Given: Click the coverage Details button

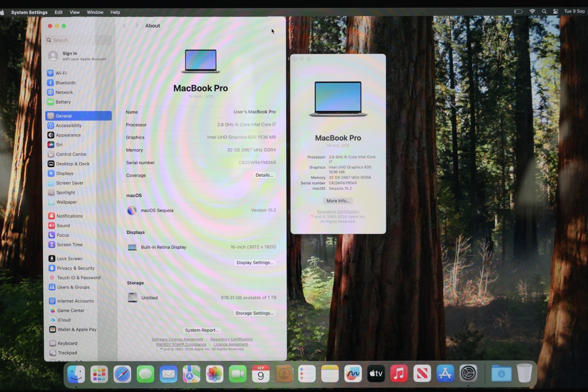Looking at the screenshot, I should (264, 175).
